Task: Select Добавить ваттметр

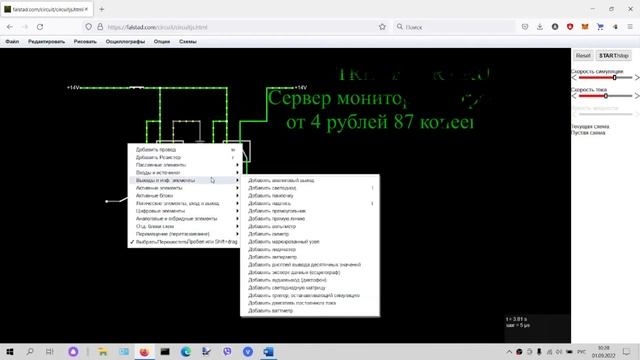Action: [x=310, y=311]
